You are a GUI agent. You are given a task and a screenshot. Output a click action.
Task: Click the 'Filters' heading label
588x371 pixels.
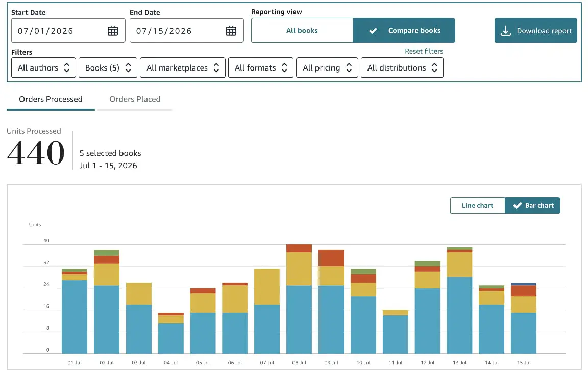pyautogui.click(x=22, y=52)
